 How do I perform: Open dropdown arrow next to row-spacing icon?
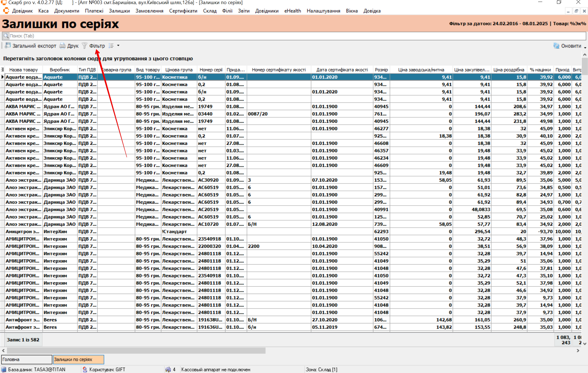118,46
